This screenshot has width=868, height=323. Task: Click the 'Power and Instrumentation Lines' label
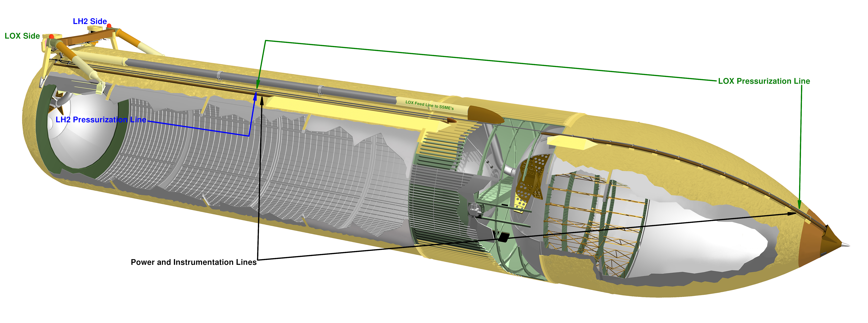pos(194,262)
